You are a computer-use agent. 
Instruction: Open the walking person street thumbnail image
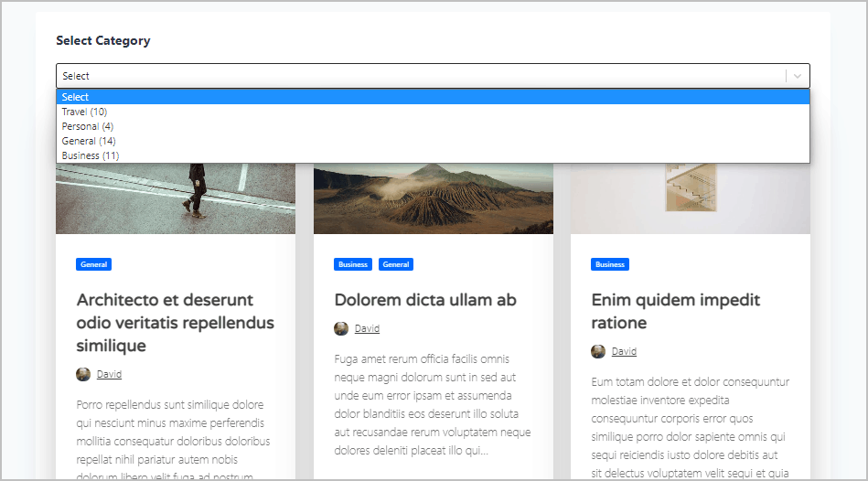[176, 198]
